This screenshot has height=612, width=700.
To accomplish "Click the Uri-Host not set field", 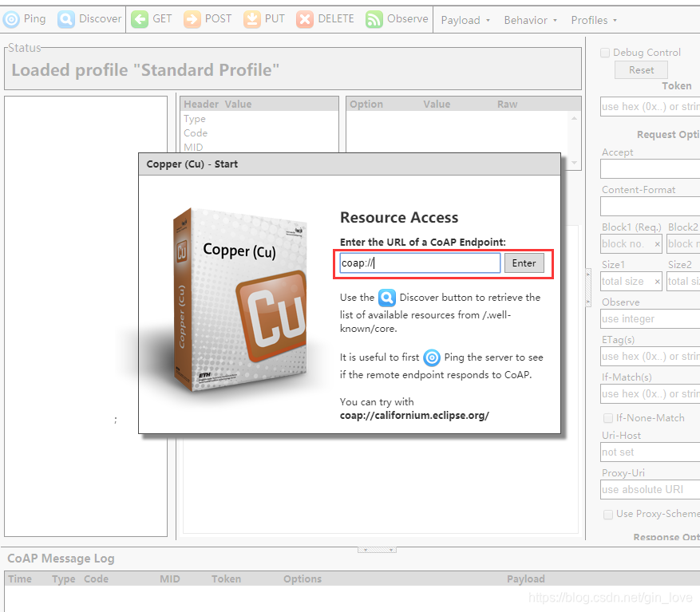I will 650,452.
